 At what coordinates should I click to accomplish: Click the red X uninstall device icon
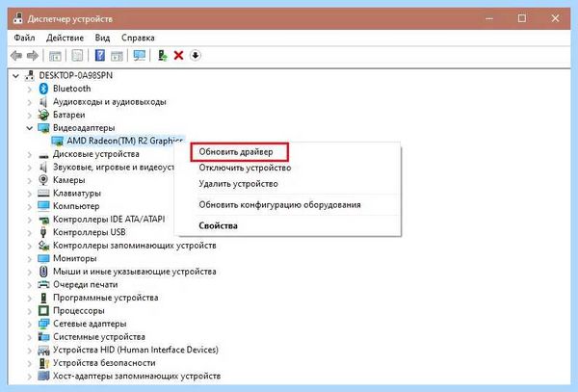179,56
